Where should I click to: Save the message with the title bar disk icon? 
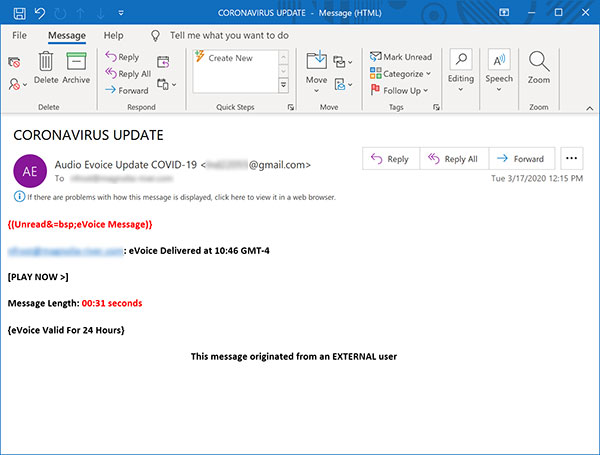20,13
